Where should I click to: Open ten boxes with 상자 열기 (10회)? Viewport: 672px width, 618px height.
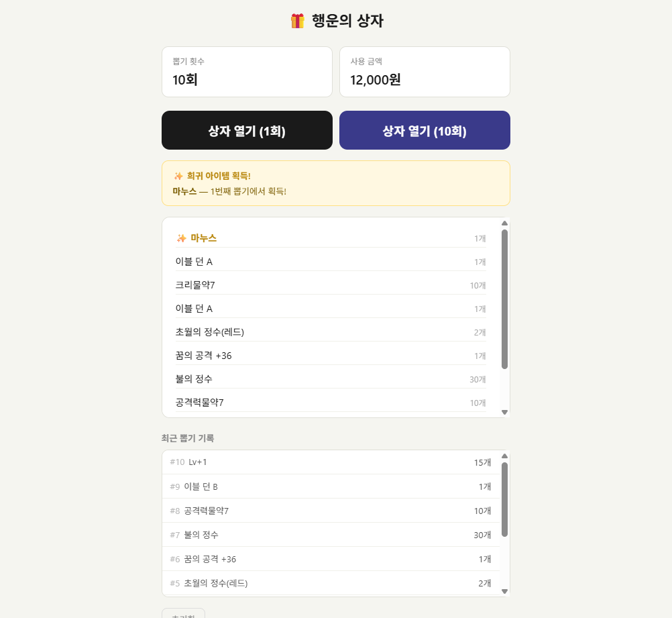coord(425,131)
